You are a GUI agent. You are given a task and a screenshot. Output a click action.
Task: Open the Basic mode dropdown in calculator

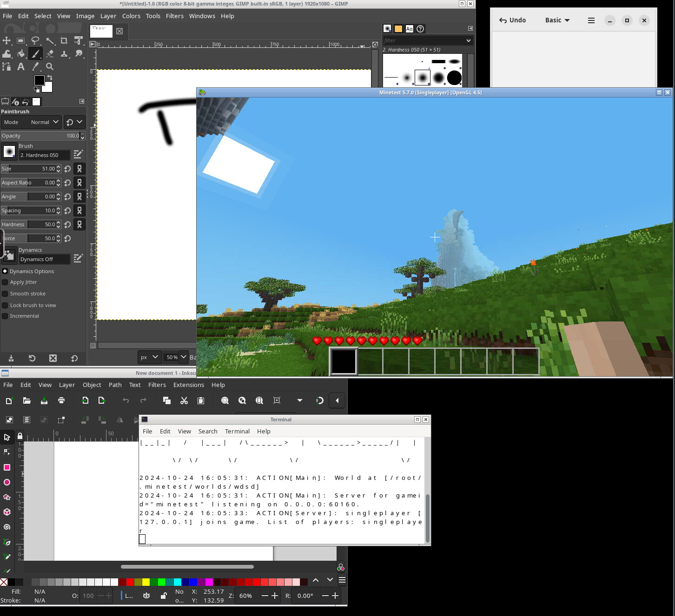[x=557, y=20]
